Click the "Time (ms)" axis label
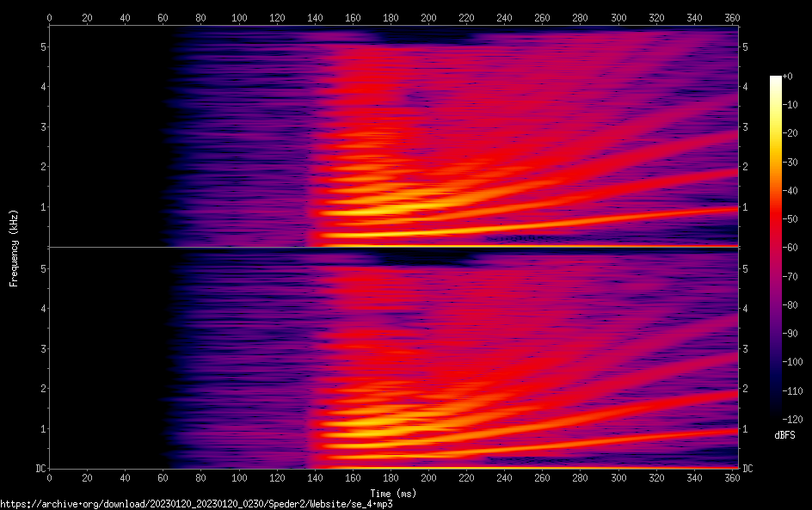Image resolution: width=812 pixels, height=510 pixels. [x=394, y=493]
